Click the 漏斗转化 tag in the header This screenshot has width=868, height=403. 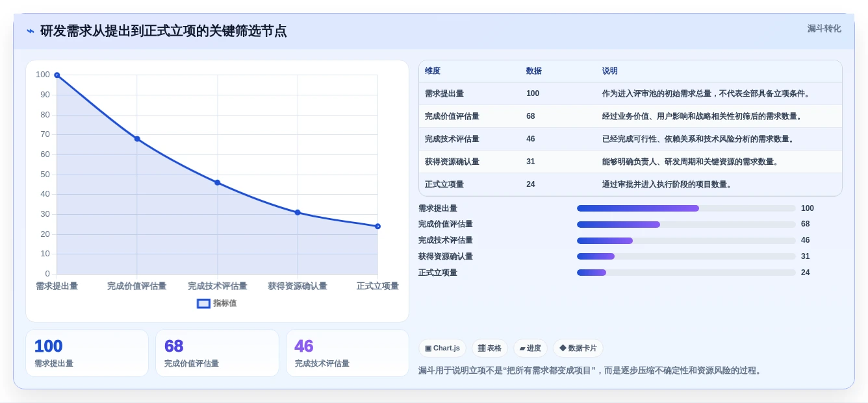824,29
